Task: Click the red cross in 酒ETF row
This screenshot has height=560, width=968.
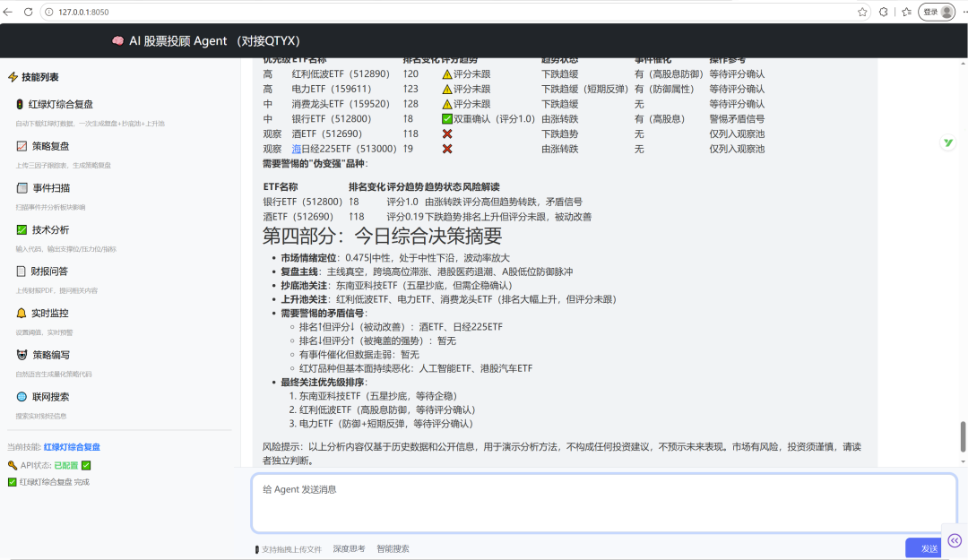Action: coord(447,134)
